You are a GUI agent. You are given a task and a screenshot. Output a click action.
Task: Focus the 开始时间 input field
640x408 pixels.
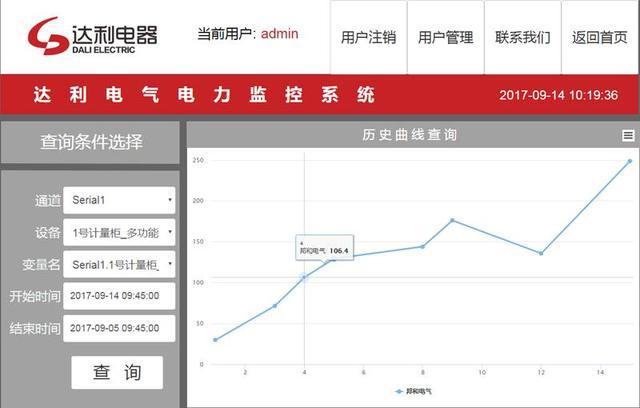(119, 296)
